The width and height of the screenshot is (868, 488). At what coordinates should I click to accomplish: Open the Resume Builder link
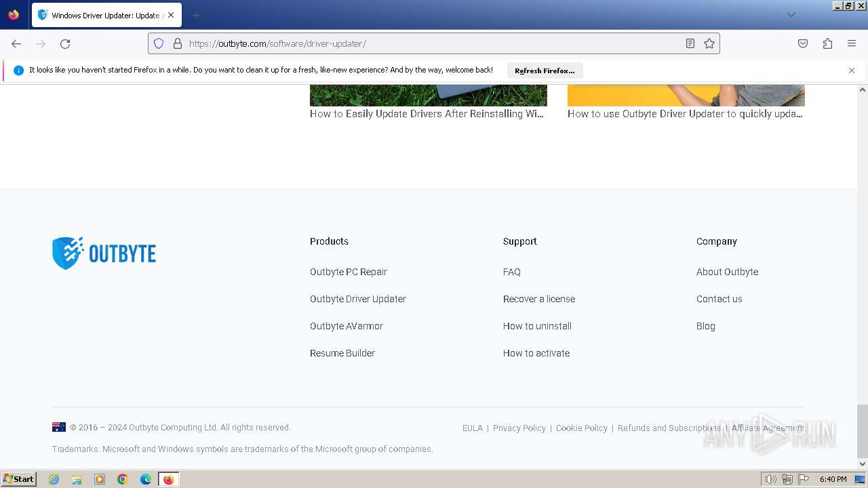tap(342, 353)
